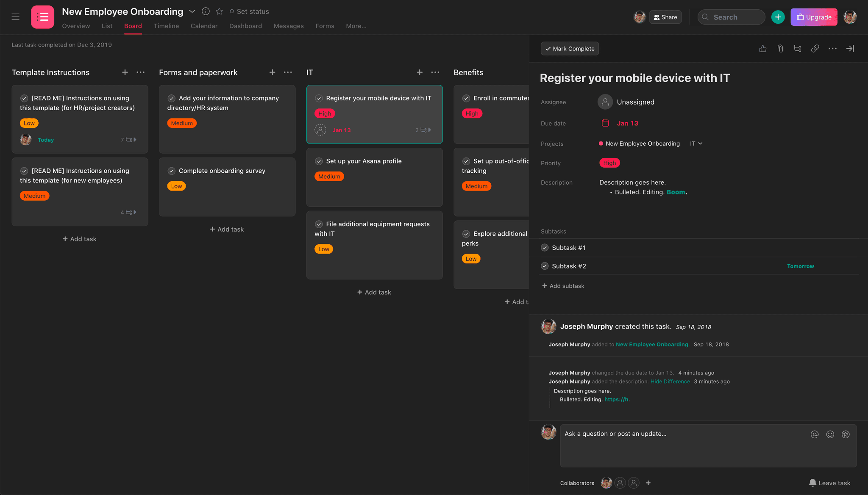The width and height of the screenshot is (868, 495).
Task: Copy task link with the link icon
Action: click(815, 49)
